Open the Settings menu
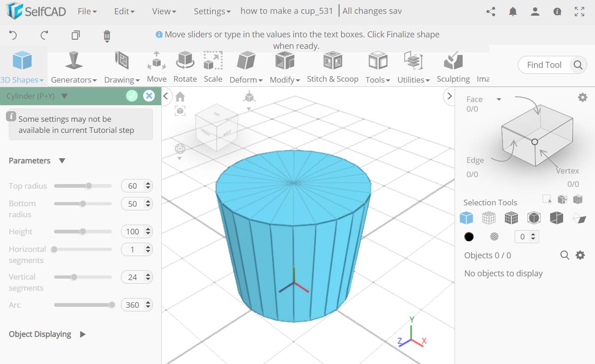595x364 pixels. click(212, 11)
